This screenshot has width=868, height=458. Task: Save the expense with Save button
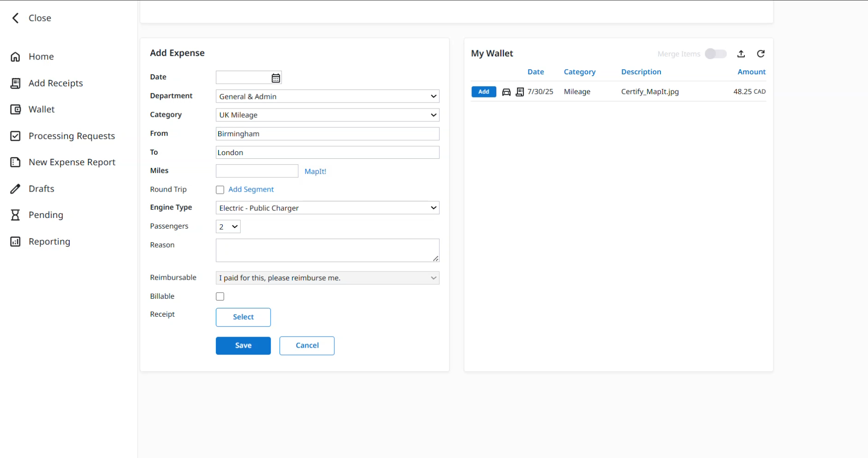(x=243, y=345)
